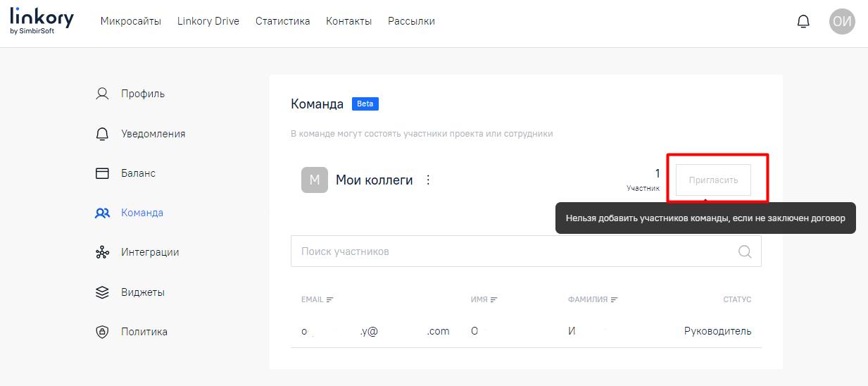Select Команда in the sidebar
Image resolution: width=868 pixels, height=386 pixels.
[142, 213]
